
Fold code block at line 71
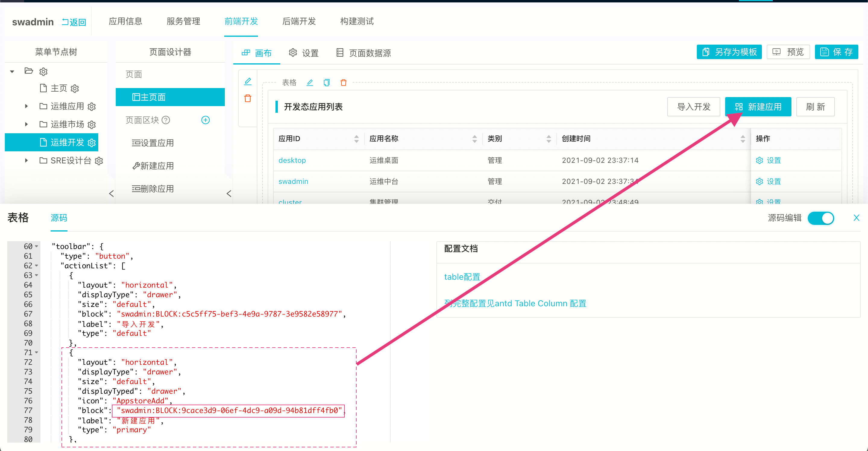(36, 353)
